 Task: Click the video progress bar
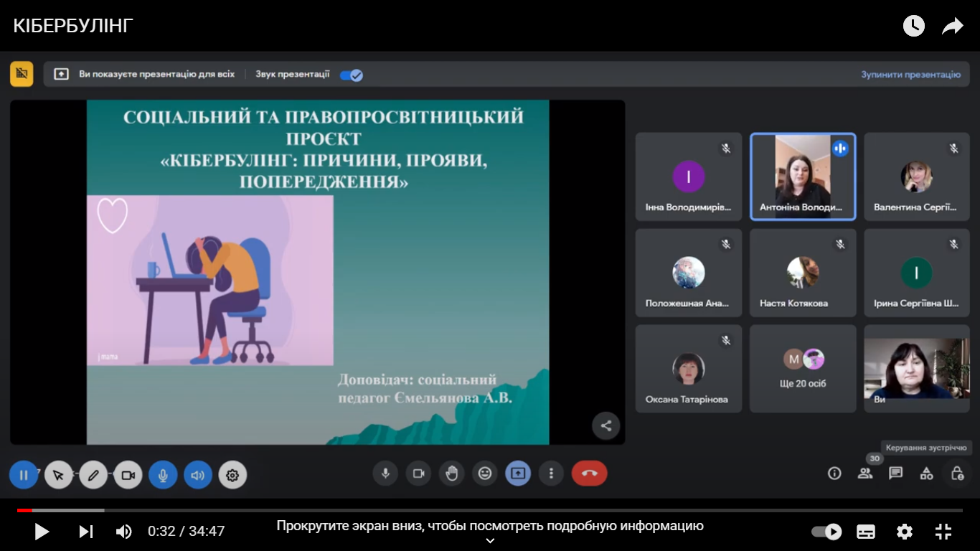click(490, 510)
